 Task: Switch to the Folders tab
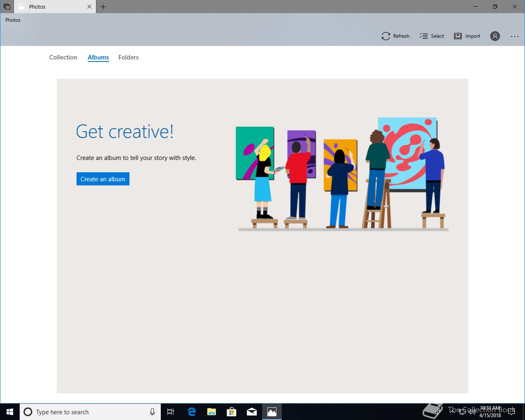(x=128, y=57)
